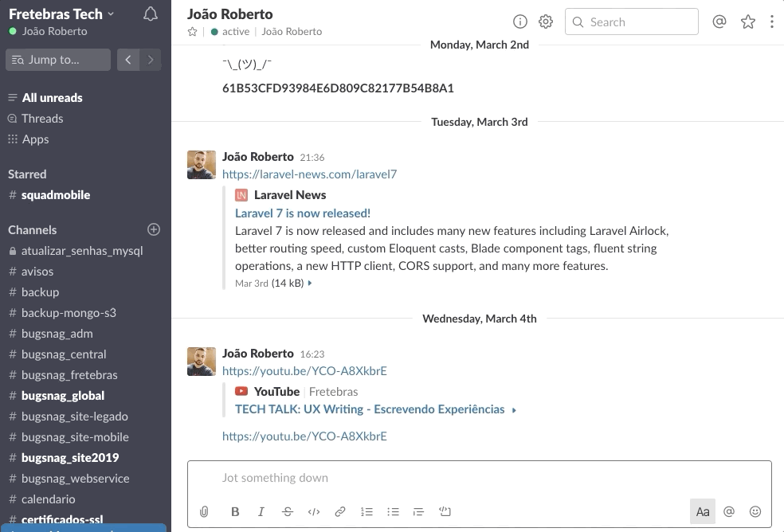
Task: Start a bulleted list
Action: pyautogui.click(x=393, y=511)
